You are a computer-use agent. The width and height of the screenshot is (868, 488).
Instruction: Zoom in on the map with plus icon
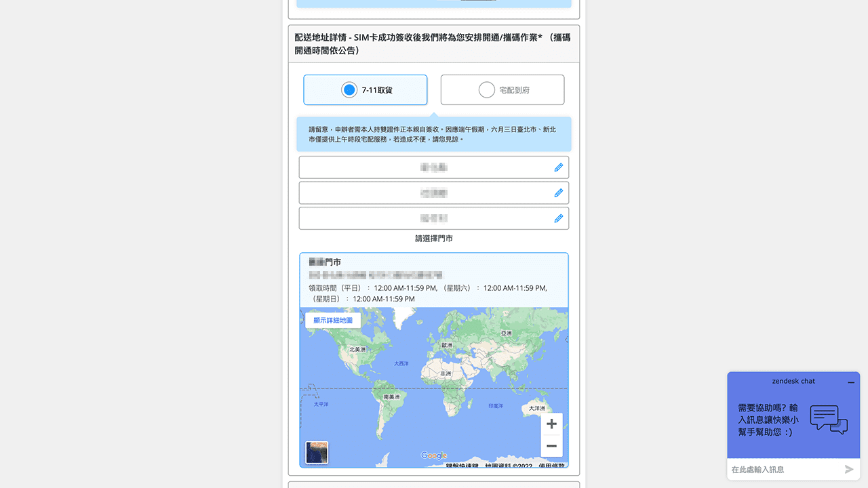pyautogui.click(x=551, y=423)
